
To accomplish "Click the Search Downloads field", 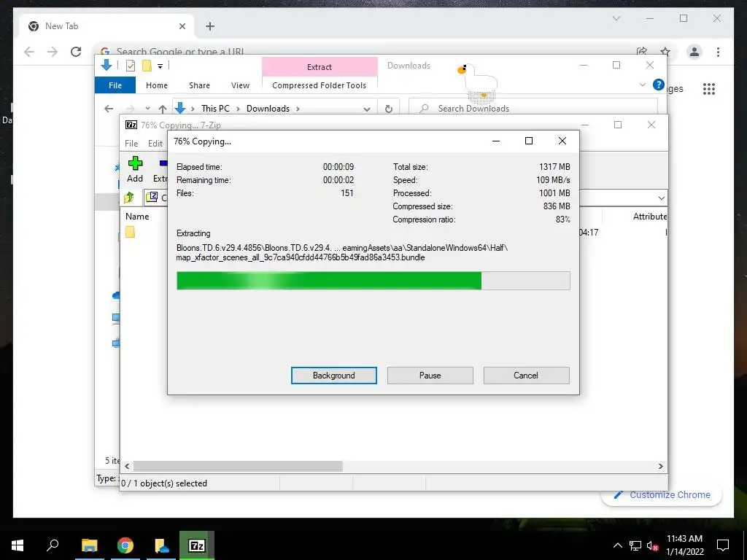I will [533, 108].
